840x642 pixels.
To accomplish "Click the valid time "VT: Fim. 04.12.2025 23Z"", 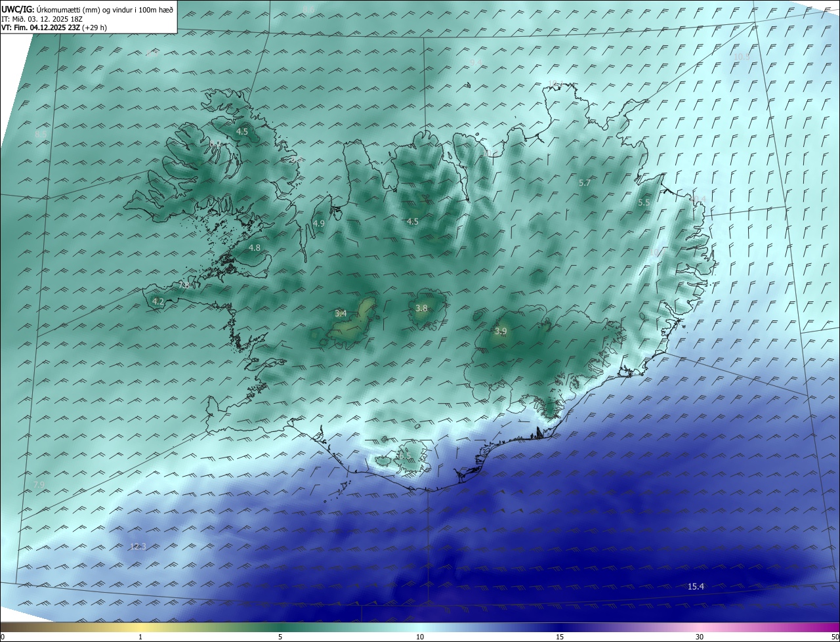I will pyautogui.click(x=41, y=28).
